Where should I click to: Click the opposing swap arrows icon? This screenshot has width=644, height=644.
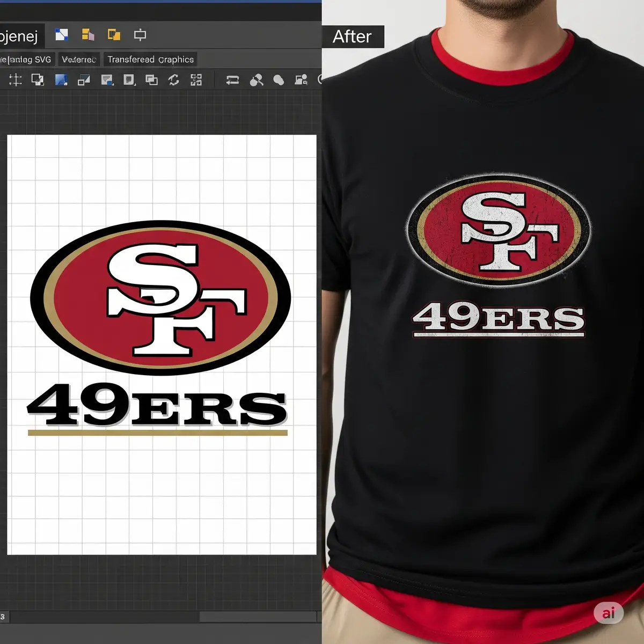[x=232, y=80]
